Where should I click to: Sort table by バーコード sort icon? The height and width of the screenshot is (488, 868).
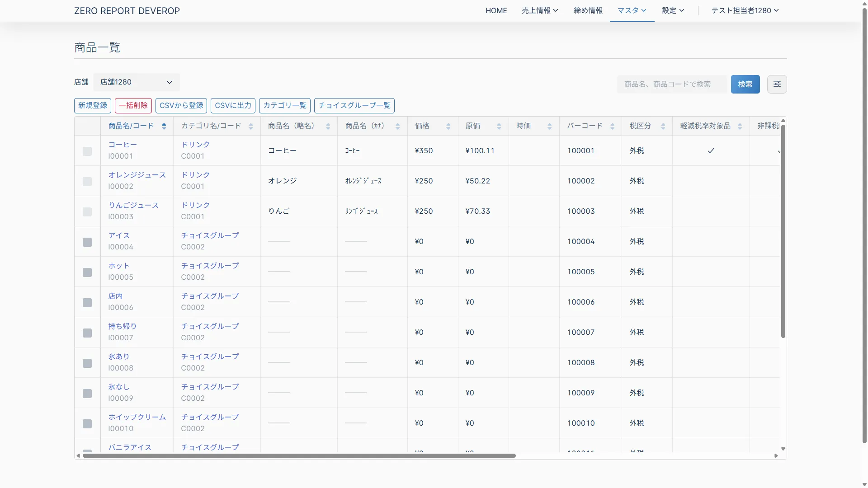[612, 126]
